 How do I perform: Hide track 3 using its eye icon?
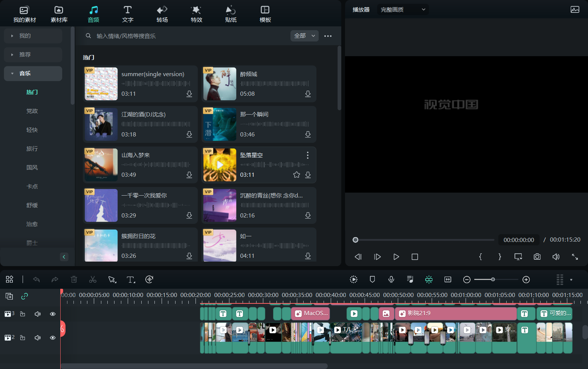(53, 314)
